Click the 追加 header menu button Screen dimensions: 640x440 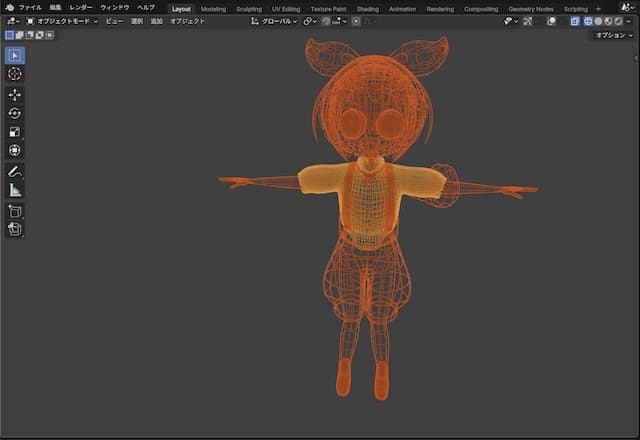click(x=156, y=21)
